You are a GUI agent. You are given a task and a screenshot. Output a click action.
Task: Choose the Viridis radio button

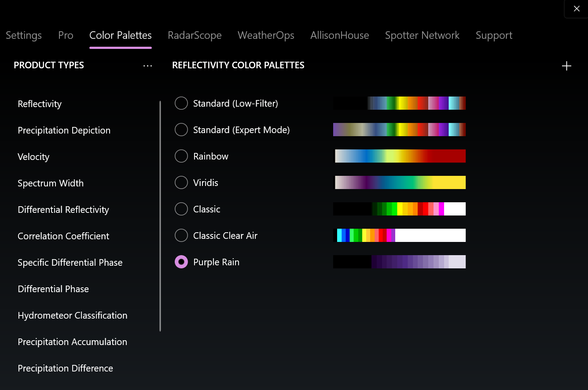[181, 183]
